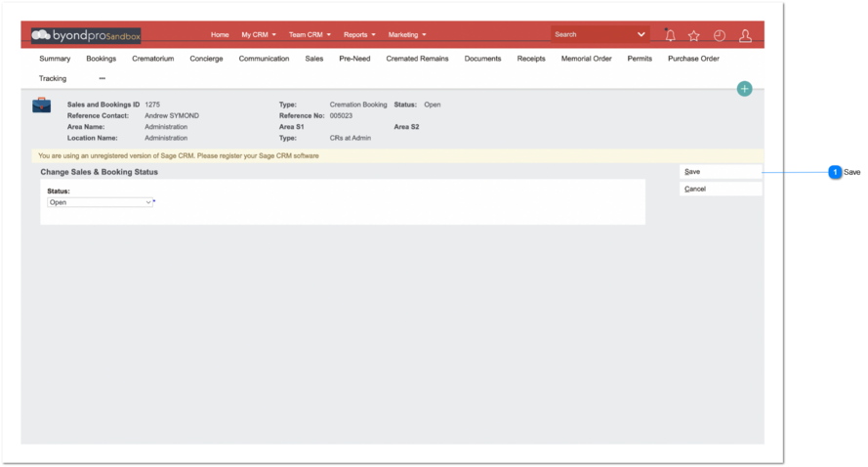Click the Save button
This screenshot has width=868, height=467.
click(721, 172)
